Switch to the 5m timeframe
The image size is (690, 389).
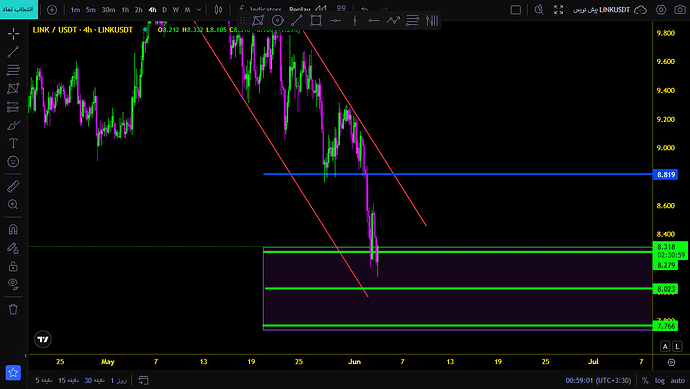click(x=91, y=10)
